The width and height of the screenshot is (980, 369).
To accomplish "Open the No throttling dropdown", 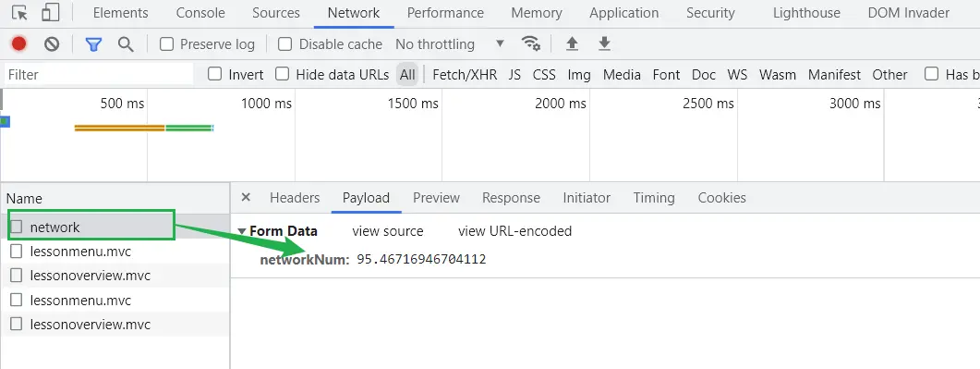I will [450, 43].
